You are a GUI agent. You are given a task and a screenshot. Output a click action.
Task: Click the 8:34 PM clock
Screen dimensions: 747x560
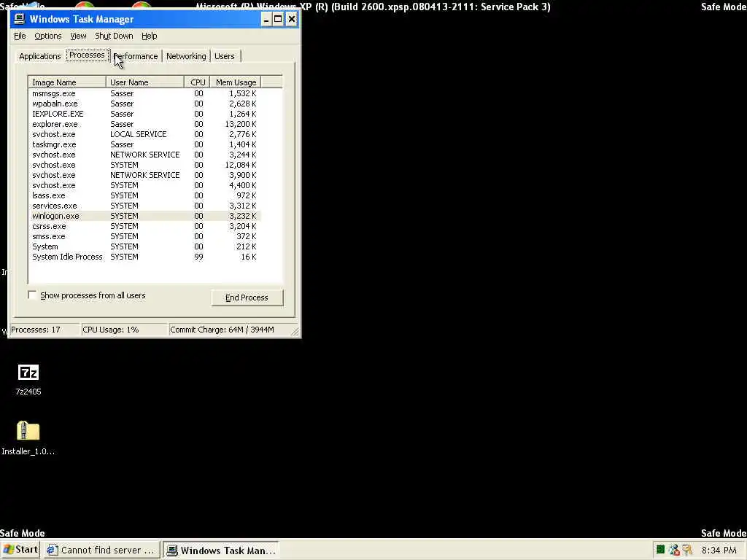pos(719,551)
